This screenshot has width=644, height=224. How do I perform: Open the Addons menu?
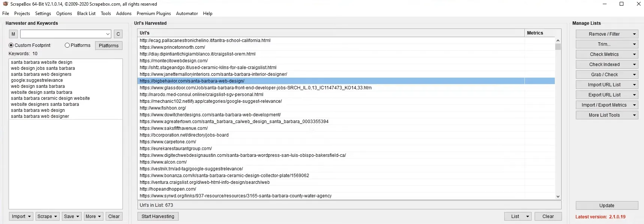pos(124,14)
